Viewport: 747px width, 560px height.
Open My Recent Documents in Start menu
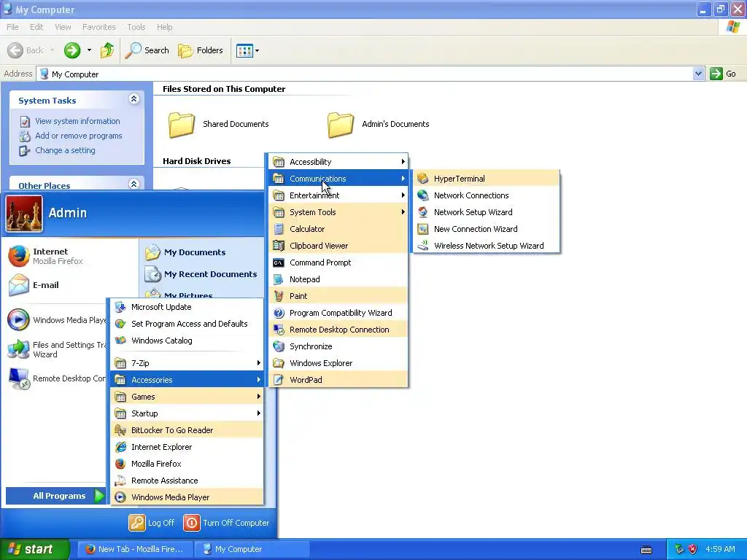(x=202, y=274)
